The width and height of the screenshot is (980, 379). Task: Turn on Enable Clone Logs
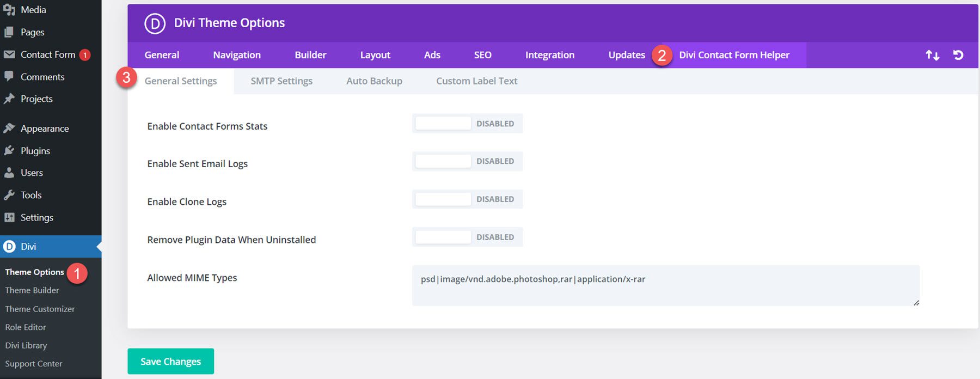(x=467, y=199)
